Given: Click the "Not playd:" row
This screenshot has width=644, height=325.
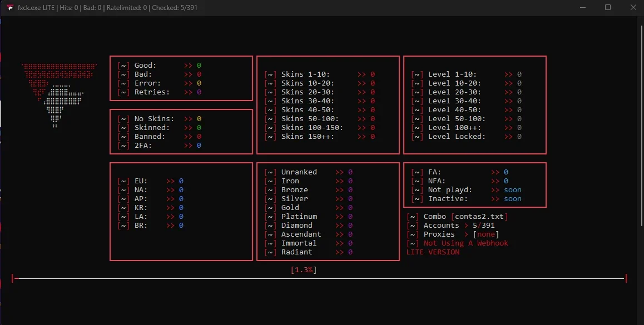Looking at the screenshot, I should coord(467,190).
